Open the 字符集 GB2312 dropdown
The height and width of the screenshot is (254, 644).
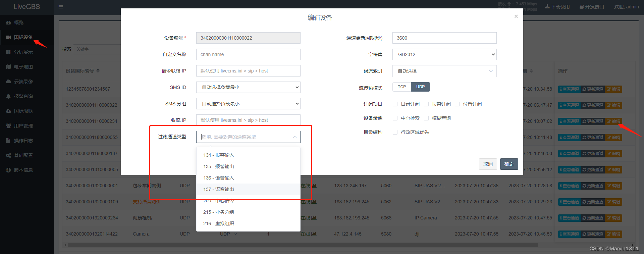(444, 54)
